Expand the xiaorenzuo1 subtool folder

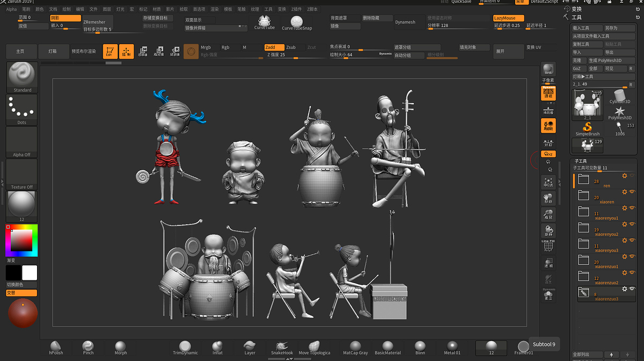coord(583,260)
